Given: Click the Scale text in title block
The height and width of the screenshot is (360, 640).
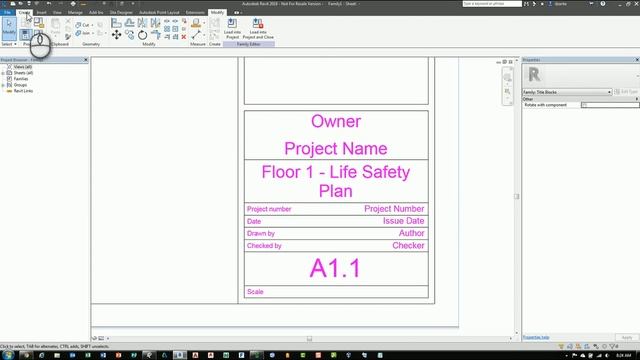Looking at the screenshot, I should click(x=255, y=292).
